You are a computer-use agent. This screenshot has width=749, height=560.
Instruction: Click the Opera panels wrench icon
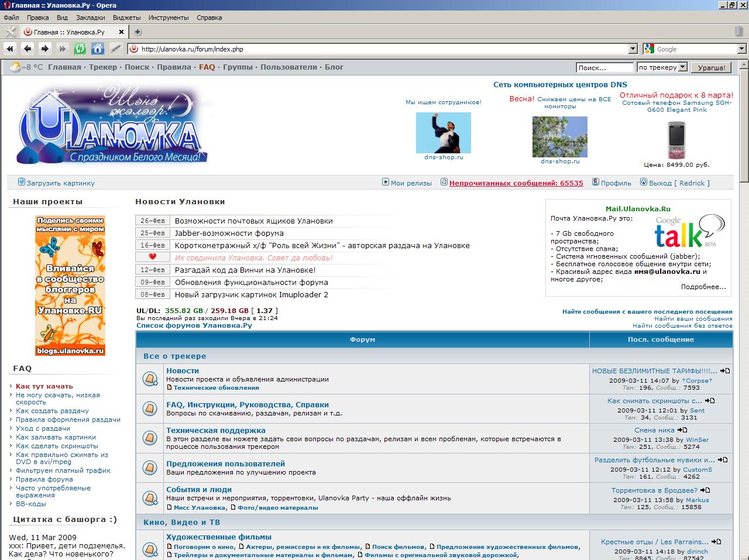(x=10, y=32)
